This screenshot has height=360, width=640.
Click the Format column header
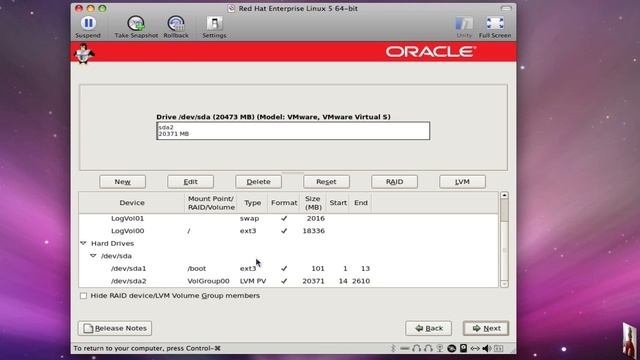(x=284, y=203)
